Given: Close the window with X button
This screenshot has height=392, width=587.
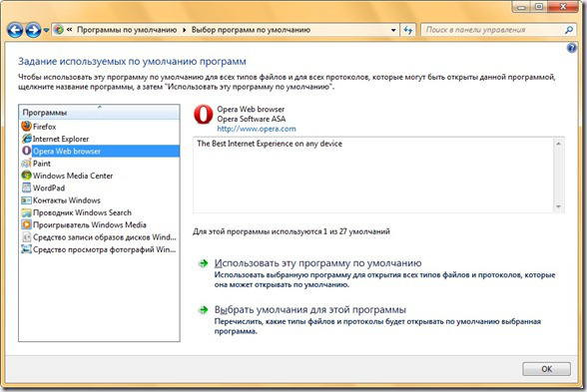Looking at the screenshot, I should (x=563, y=7).
